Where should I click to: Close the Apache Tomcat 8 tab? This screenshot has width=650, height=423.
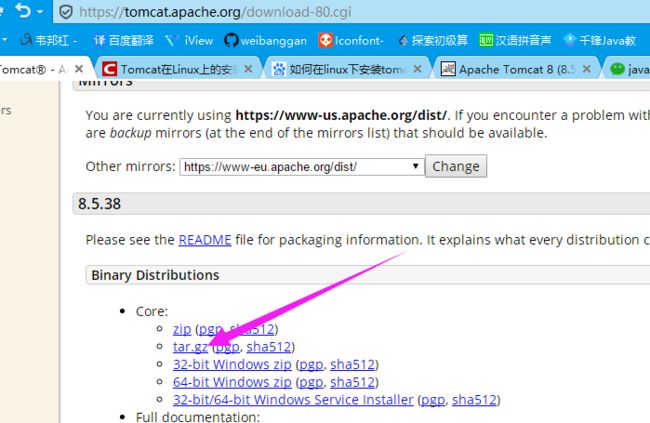coord(586,69)
